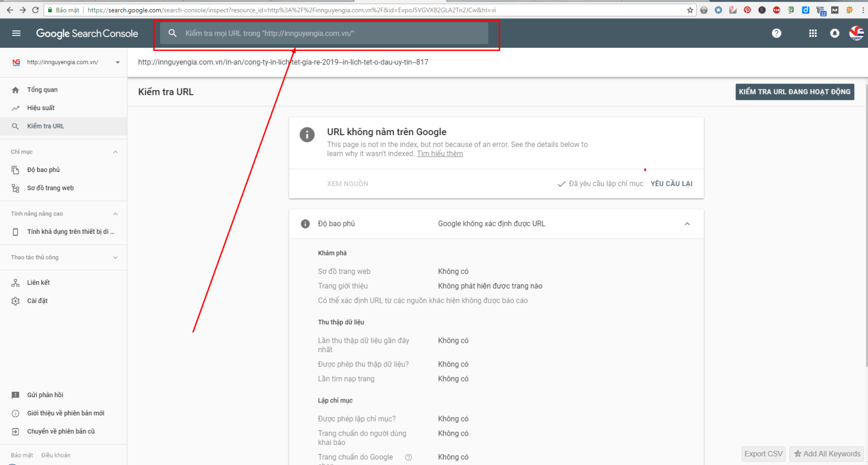Click 'Google không xác định được URL' status text
The width and height of the screenshot is (868, 465).
click(492, 224)
